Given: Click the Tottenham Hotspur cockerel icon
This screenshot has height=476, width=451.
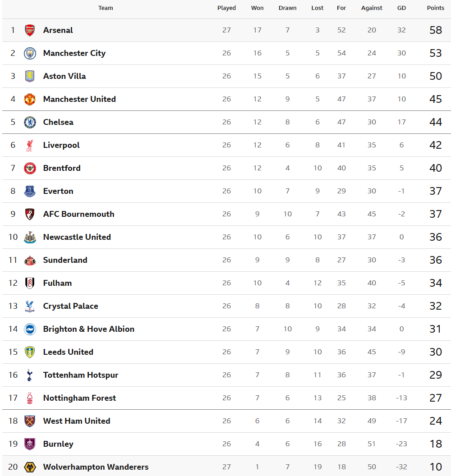Looking at the screenshot, I should 30,375.
